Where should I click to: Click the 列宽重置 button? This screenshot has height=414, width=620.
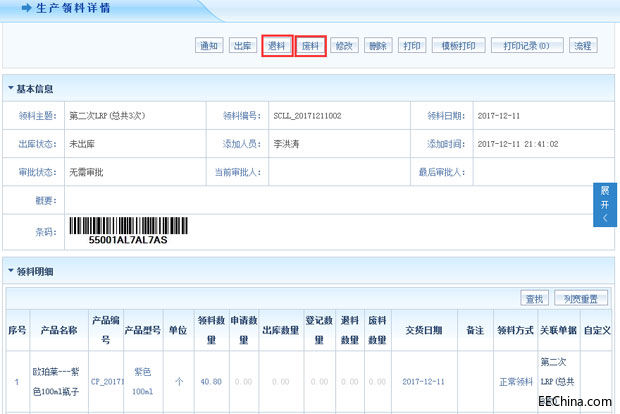tap(581, 299)
